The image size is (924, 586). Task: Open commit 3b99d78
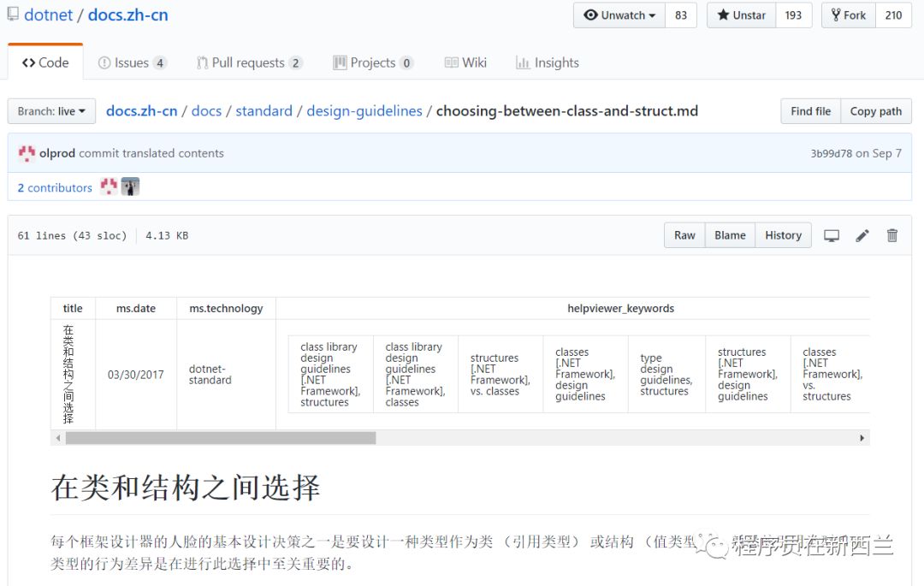click(x=831, y=153)
